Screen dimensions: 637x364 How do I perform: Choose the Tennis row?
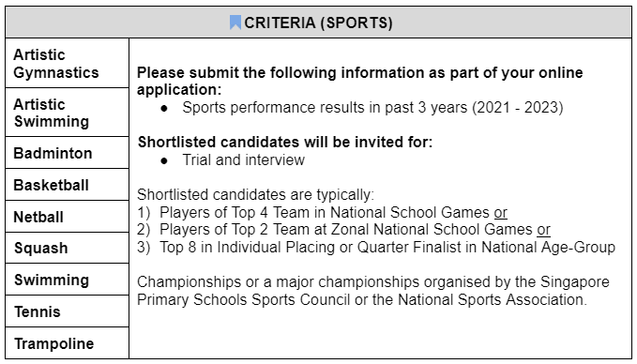pos(68,311)
